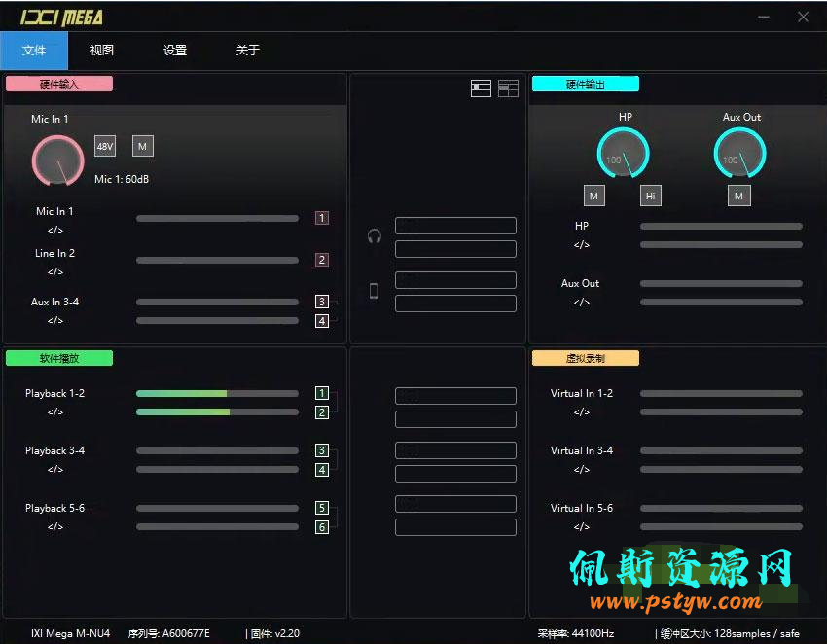Click the </> icon under Mic In 1
Image resolution: width=827 pixels, height=644 pixels.
pos(55,231)
